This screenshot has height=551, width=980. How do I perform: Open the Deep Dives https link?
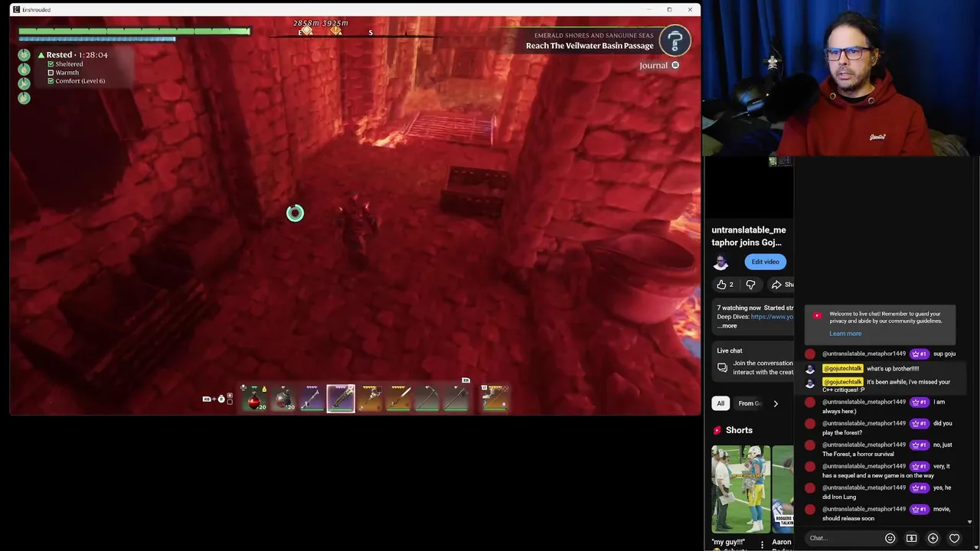click(772, 317)
